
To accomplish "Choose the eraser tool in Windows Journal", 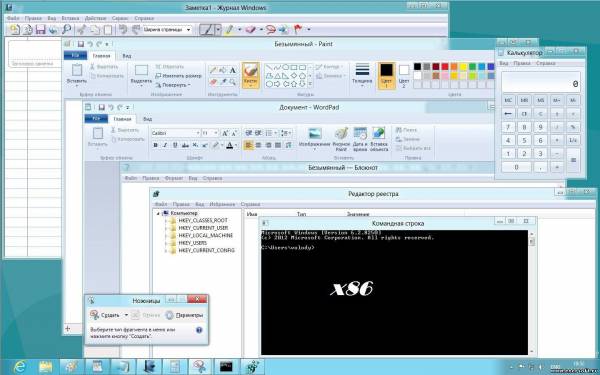I will coord(251,29).
